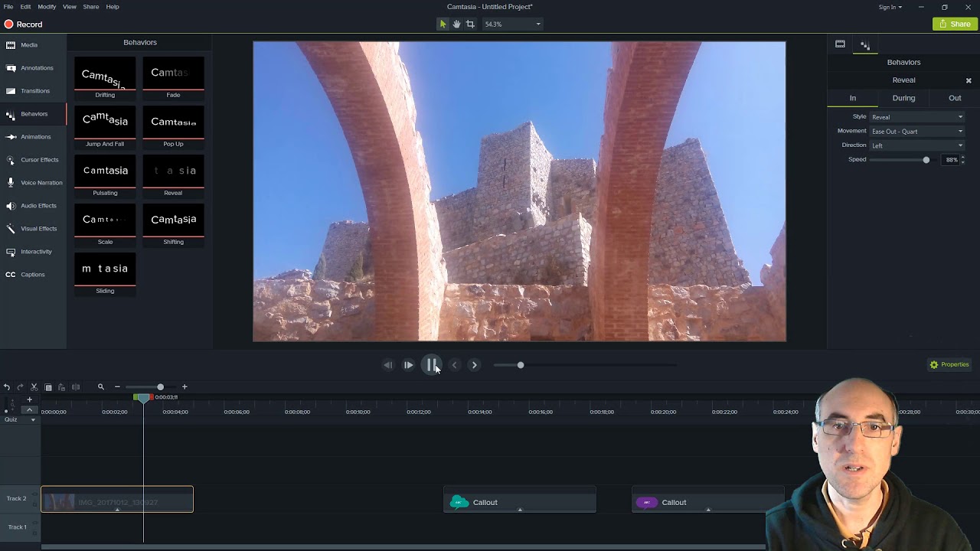The height and width of the screenshot is (551, 980).
Task: Open the Modify menu
Action: 47,7
